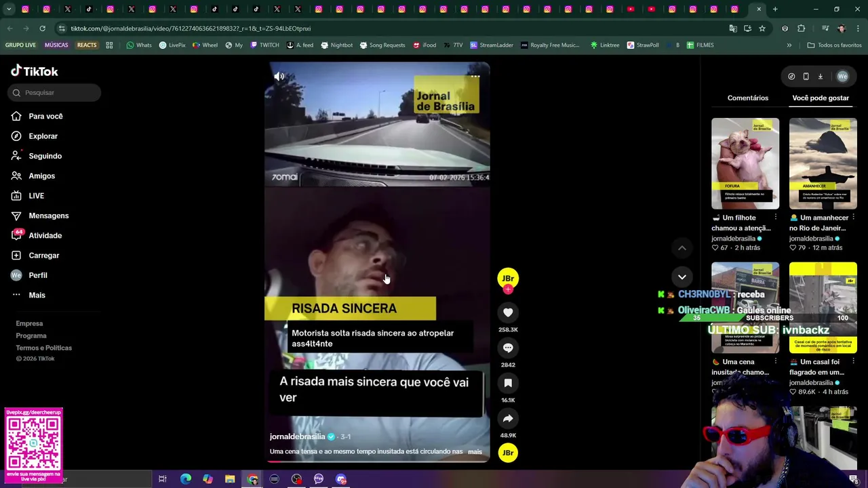Screen dimensions: 868x488
Task: Click the TikTok logo
Action: click(x=35, y=71)
